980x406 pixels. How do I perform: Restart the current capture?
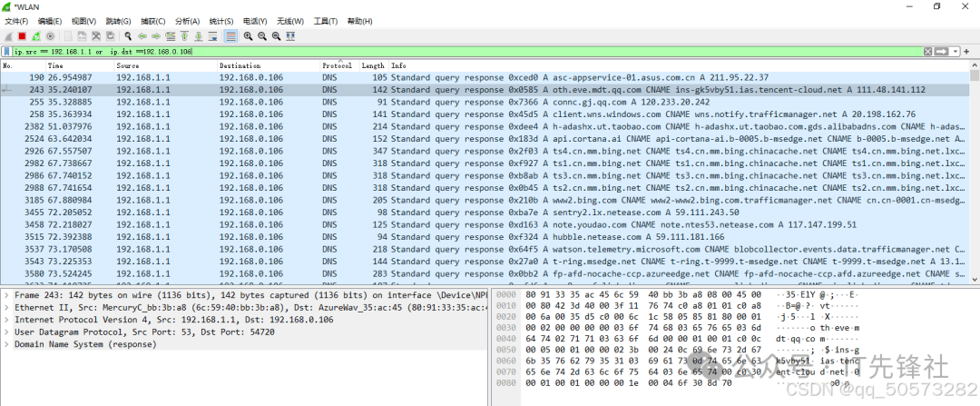(x=36, y=35)
